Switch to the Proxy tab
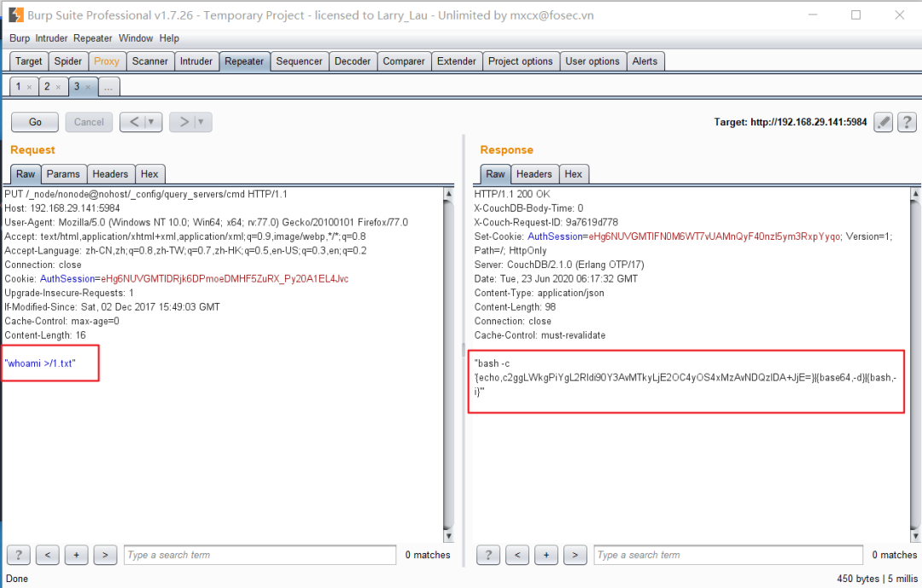922x588 pixels. 107,61
